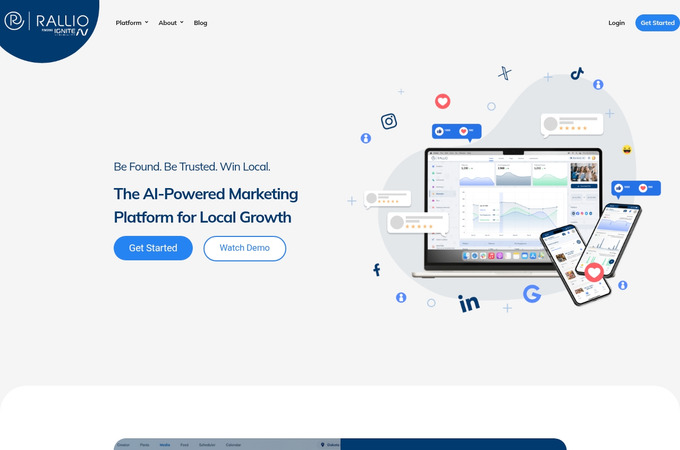
Task: Click the hero Get Started button below the headline
Action: [x=153, y=248]
